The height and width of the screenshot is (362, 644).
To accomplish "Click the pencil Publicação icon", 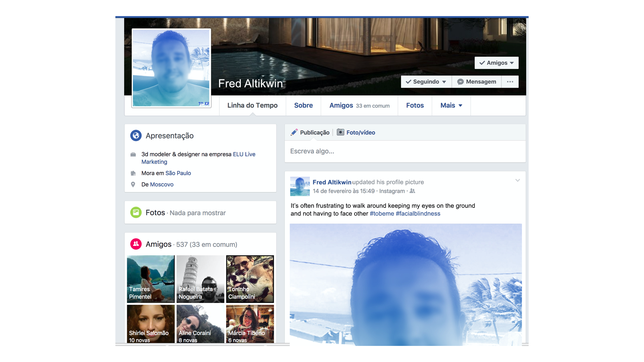I will (294, 132).
